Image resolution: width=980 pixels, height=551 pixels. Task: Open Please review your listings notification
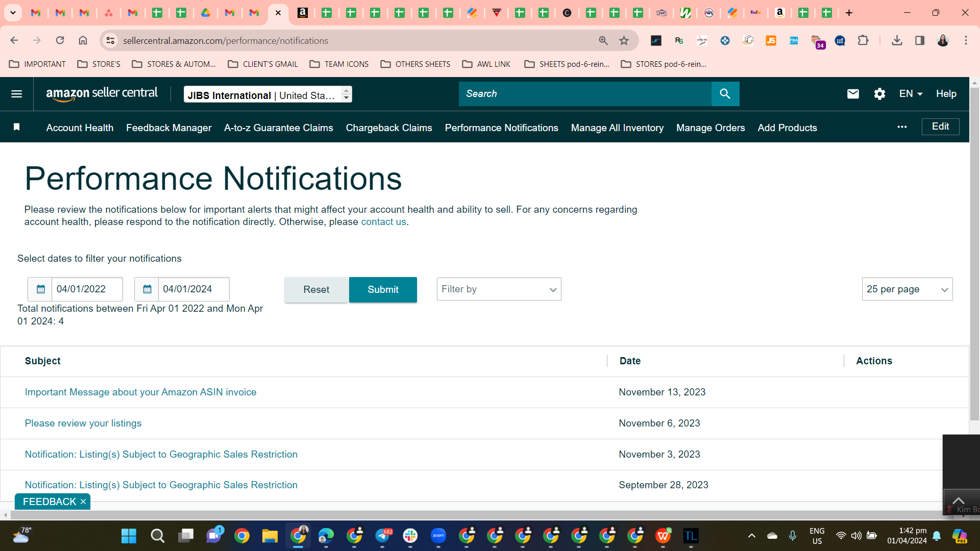click(x=83, y=423)
